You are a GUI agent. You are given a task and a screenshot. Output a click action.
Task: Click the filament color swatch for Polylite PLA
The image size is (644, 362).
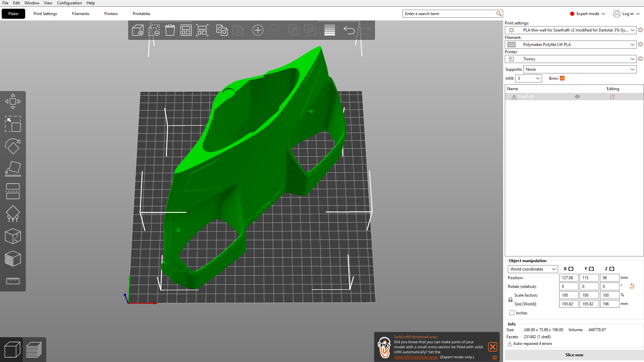(x=512, y=45)
